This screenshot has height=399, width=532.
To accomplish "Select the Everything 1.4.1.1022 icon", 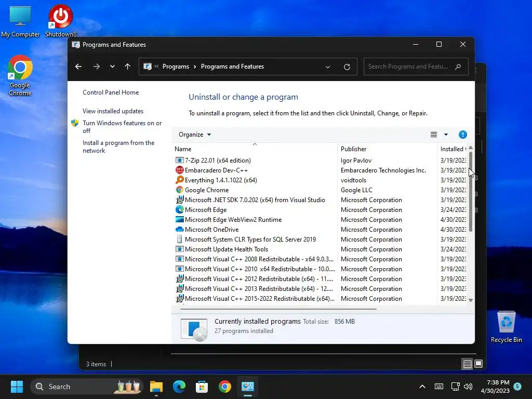I will (x=179, y=180).
